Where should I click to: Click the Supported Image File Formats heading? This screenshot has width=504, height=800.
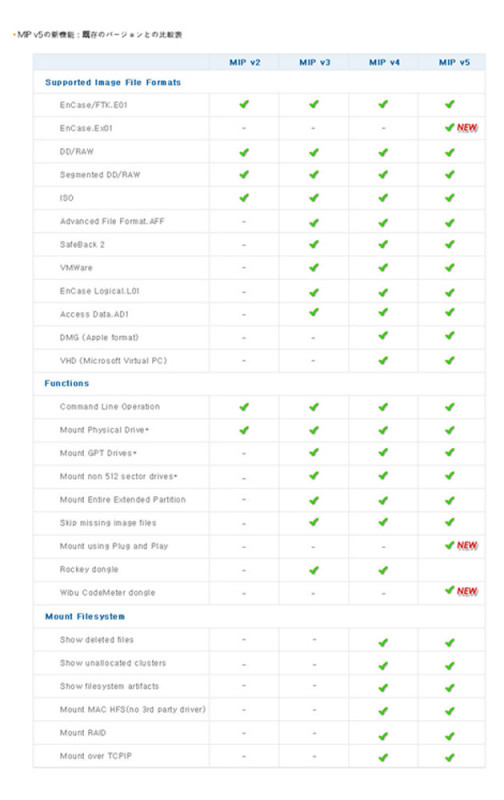click(x=113, y=82)
